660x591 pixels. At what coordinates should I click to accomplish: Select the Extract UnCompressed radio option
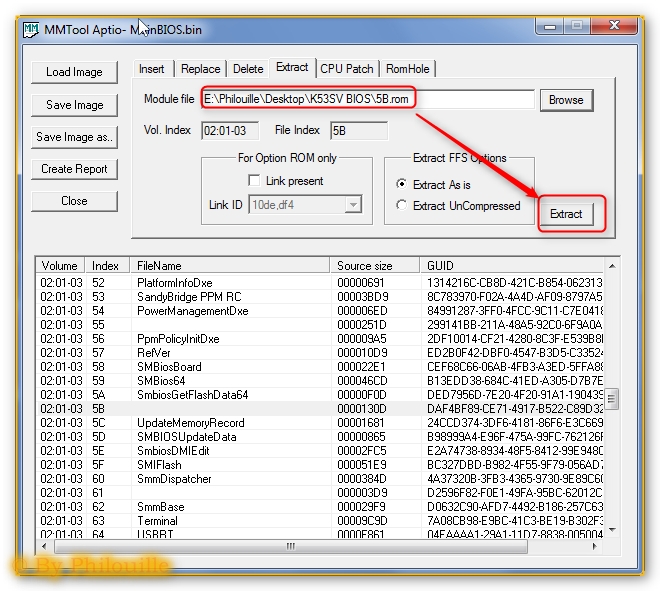(x=402, y=206)
